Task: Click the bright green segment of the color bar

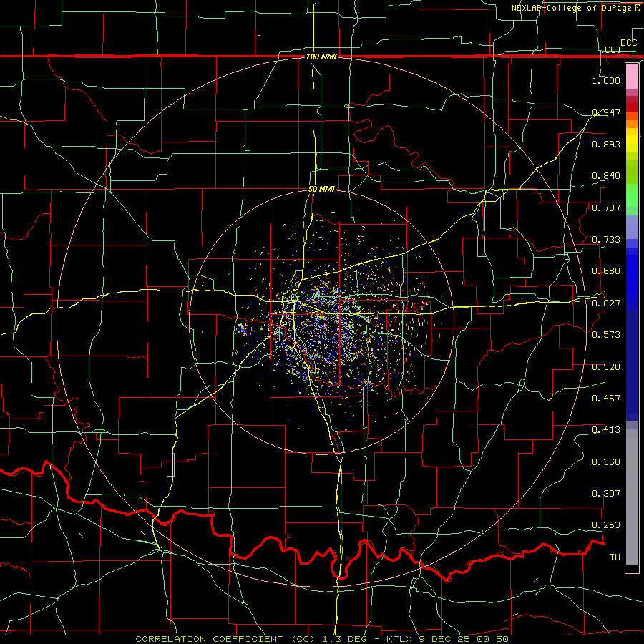Action: [632, 195]
